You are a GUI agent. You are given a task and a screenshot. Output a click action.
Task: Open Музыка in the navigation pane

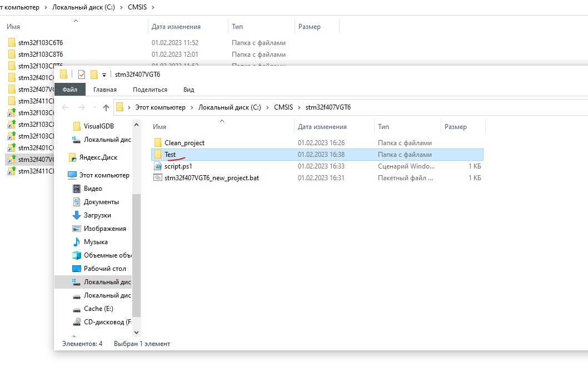pyautogui.click(x=96, y=241)
